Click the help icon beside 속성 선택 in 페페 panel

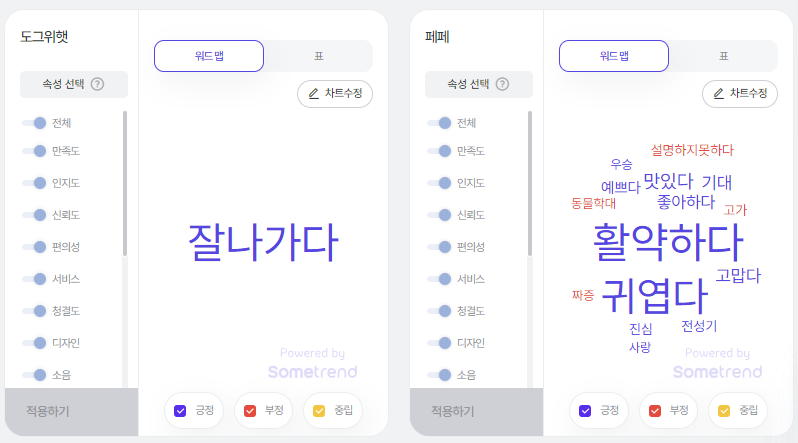click(502, 84)
